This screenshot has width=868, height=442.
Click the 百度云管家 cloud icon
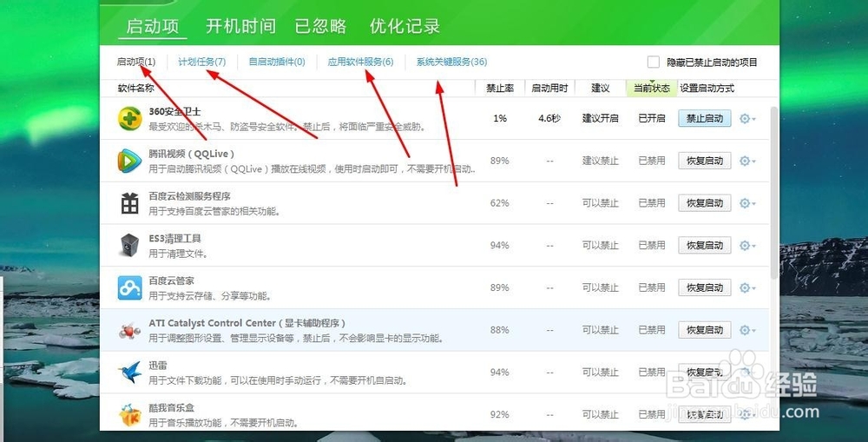pyautogui.click(x=130, y=287)
